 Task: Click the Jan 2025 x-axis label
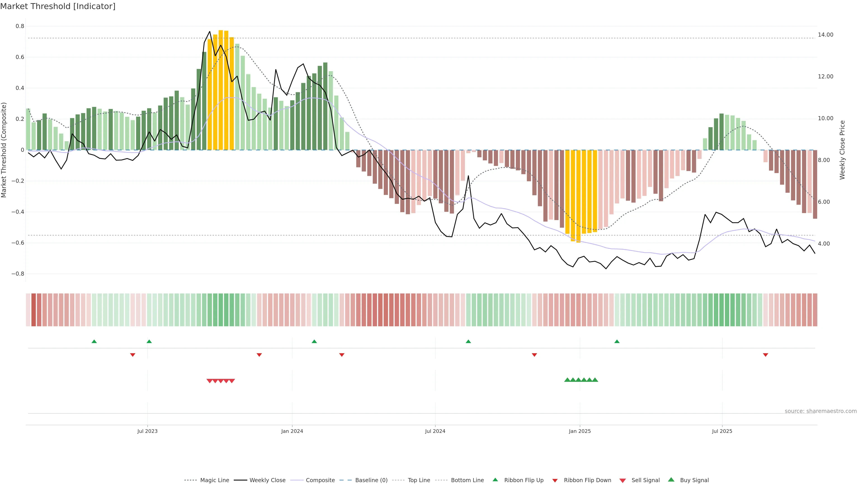[580, 431]
